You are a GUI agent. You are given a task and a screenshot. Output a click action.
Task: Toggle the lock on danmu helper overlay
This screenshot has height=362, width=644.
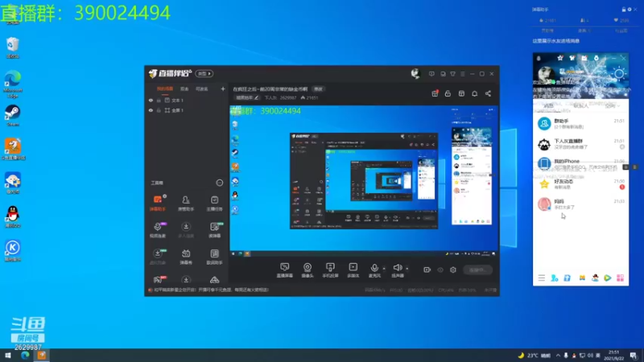click(x=623, y=10)
